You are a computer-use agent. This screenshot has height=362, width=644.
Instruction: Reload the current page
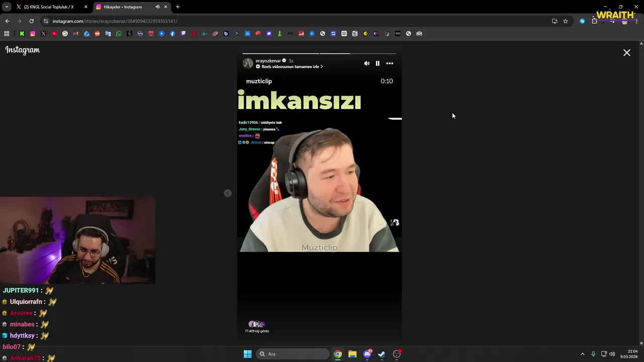[31, 21]
